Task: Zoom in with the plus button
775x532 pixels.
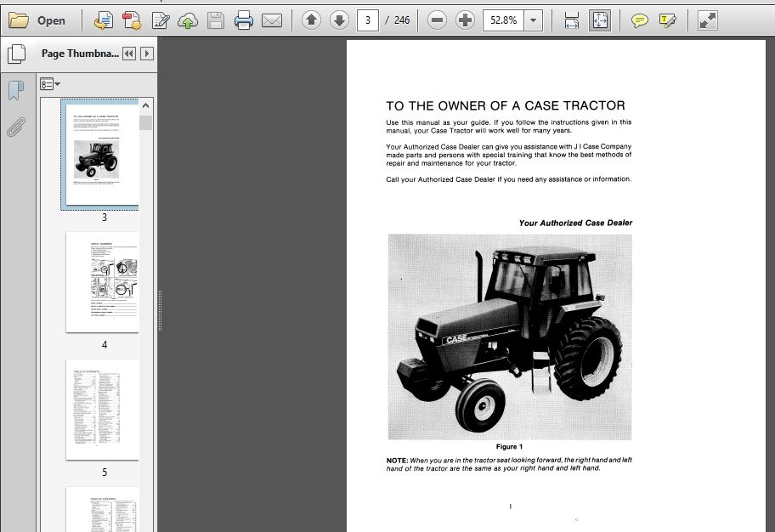Action: click(465, 20)
